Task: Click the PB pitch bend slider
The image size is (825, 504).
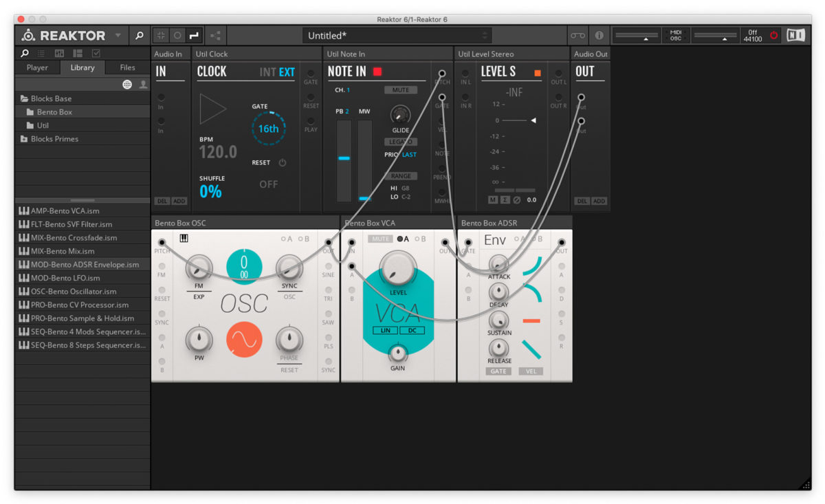Action: 344,161
